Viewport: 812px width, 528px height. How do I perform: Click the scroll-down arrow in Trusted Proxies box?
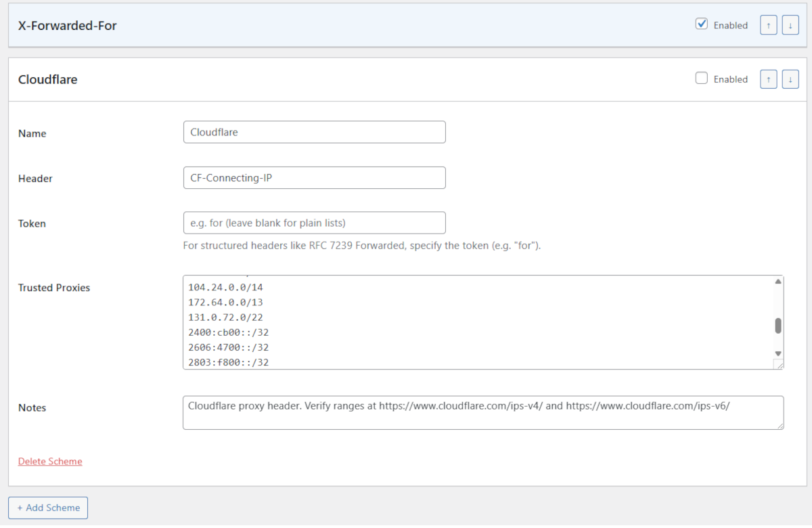(x=777, y=353)
